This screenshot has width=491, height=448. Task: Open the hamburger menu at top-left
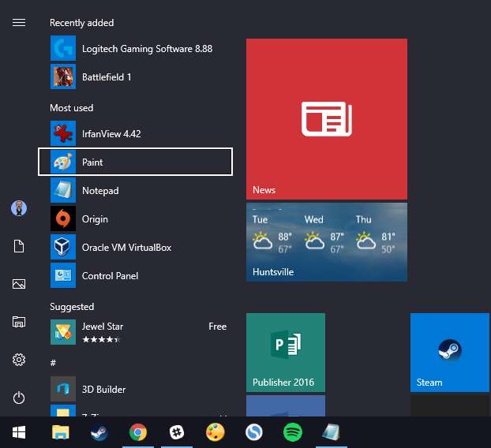pos(19,23)
